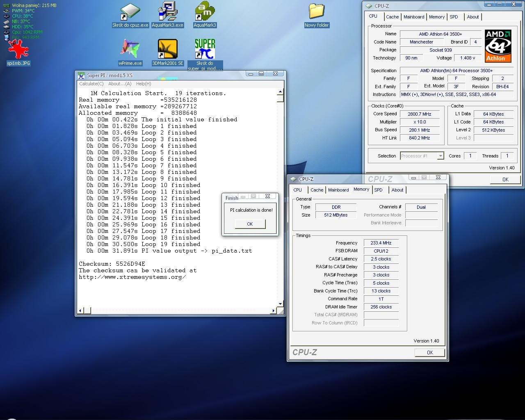The width and height of the screenshot is (525, 420).
Task: Click the CAS# Latency 2.5 clocks field
Action: pyautogui.click(x=381, y=259)
